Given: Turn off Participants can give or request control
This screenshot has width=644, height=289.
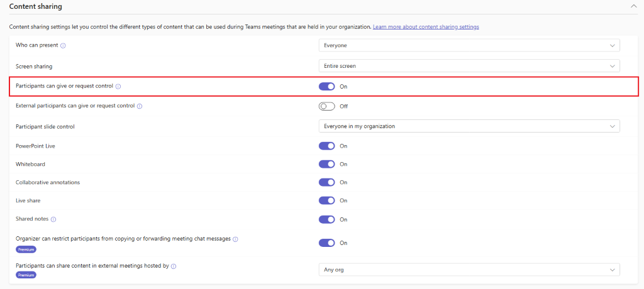Looking at the screenshot, I should tap(327, 87).
